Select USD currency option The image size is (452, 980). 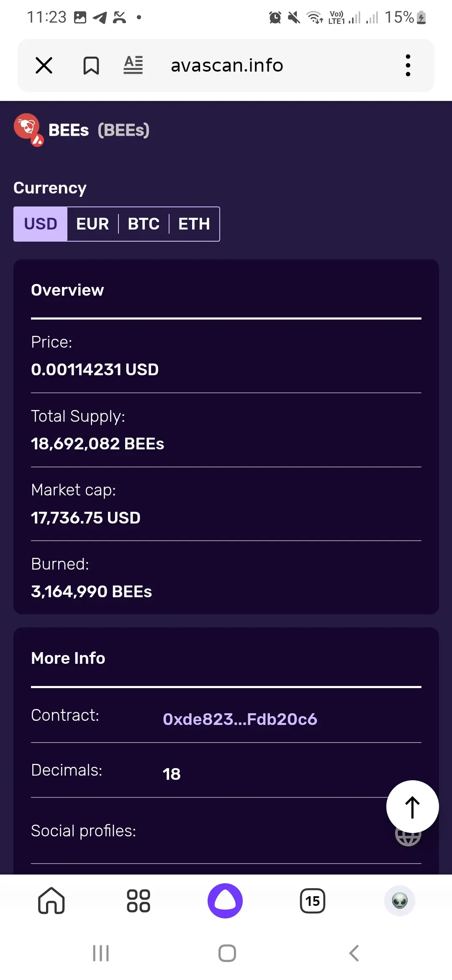point(41,224)
